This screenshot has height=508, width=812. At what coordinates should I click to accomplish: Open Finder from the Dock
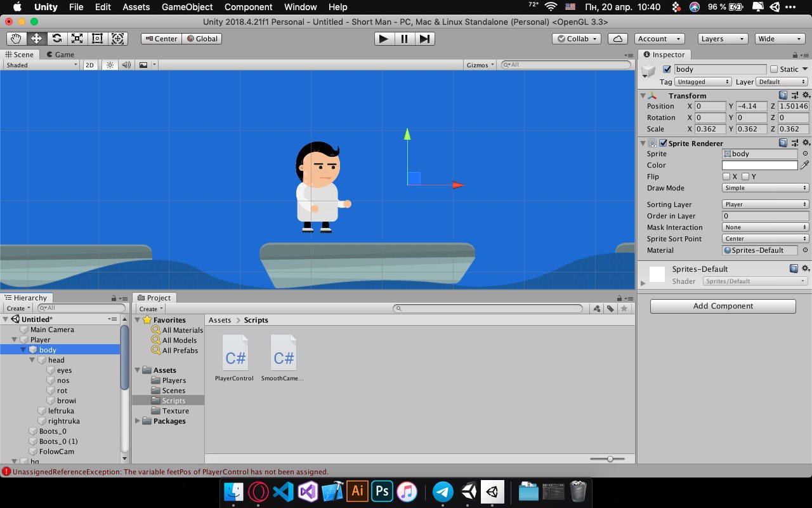234,491
